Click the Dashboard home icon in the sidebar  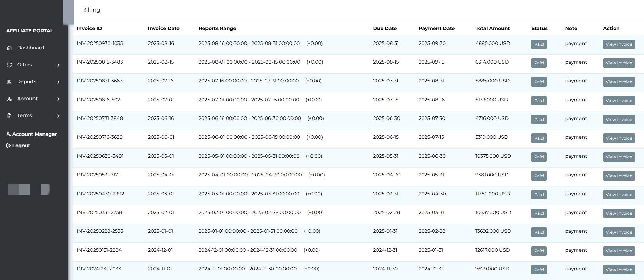click(9, 48)
